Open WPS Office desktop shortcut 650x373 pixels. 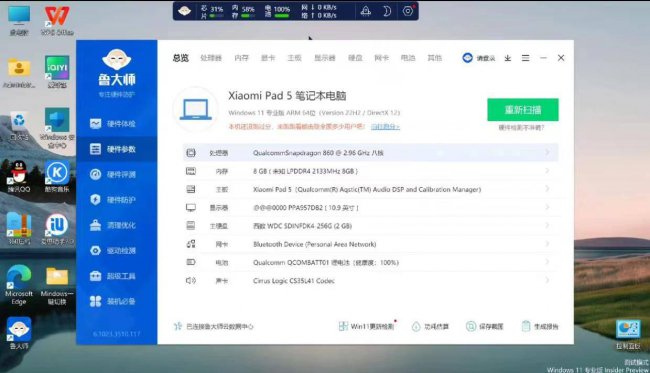[57, 21]
